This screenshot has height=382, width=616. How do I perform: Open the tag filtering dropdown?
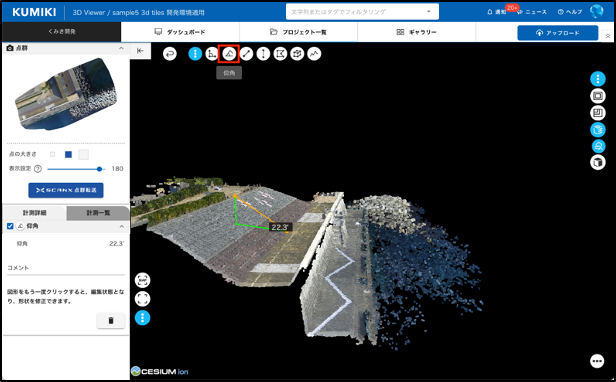(429, 12)
